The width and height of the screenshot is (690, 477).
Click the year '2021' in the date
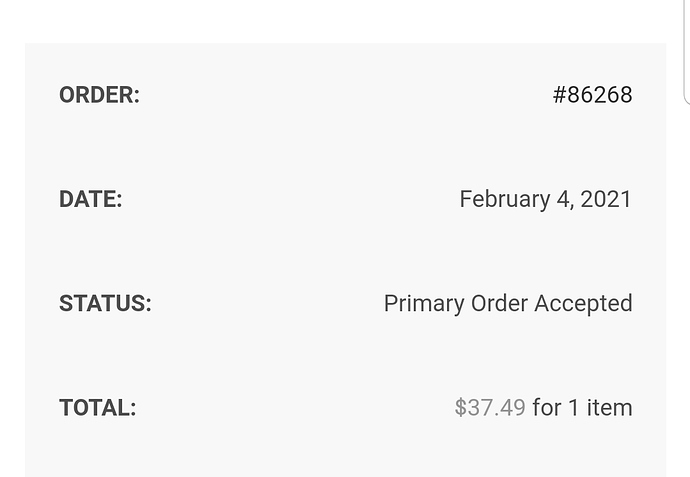click(606, 199)
